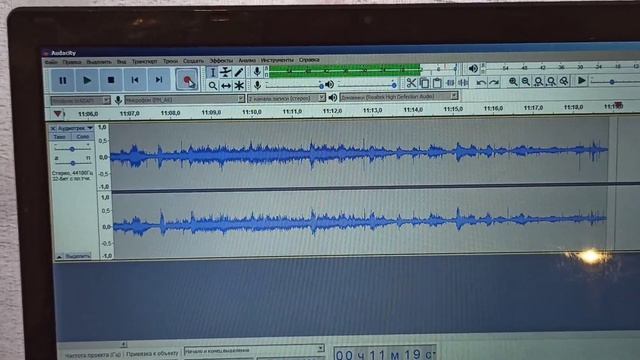The width and height of the screenshot is (640, 360).
Task: Open the audio host dropdown
Action: [80, 100]
